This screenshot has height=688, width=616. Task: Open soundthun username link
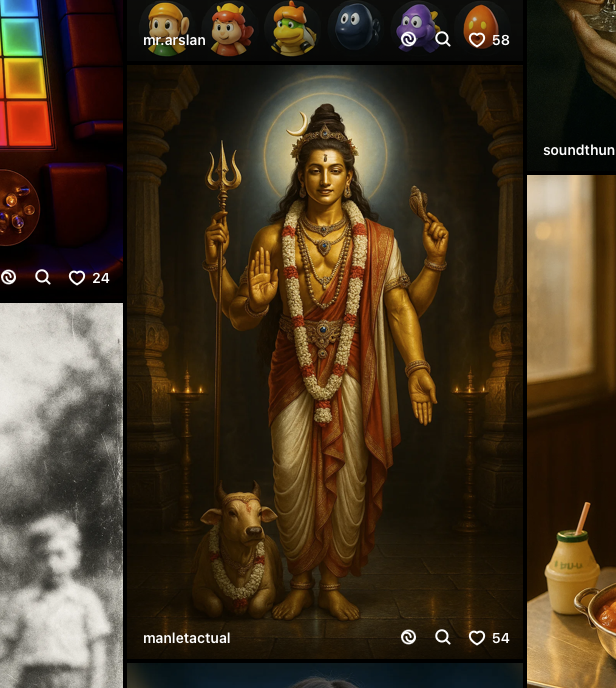(579, 150)
